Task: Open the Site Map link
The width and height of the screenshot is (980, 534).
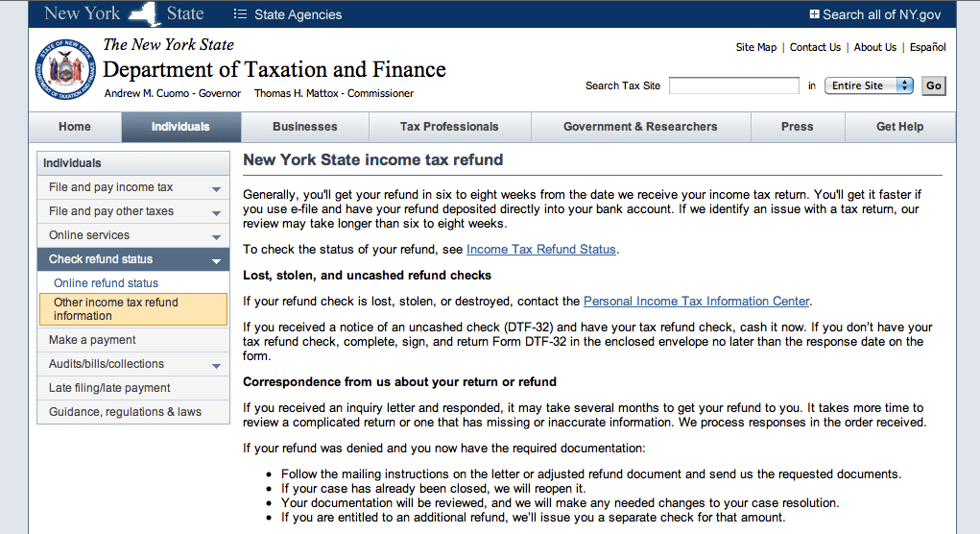Action: point(756,47)
